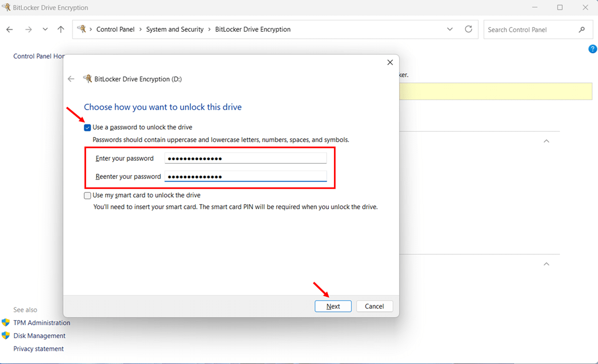This screenshot has width=598, height=364.
Task: Click the forward arrow in navigation bar
Action: (x=28, y=29)
